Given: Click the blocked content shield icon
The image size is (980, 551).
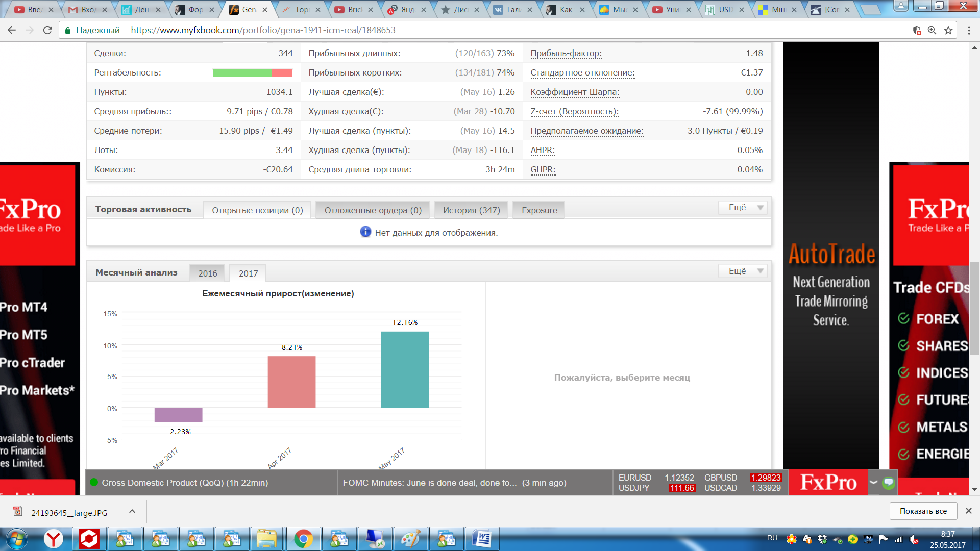Looking at the screenshot, I should pyautogui.click(x=917, y=30).
